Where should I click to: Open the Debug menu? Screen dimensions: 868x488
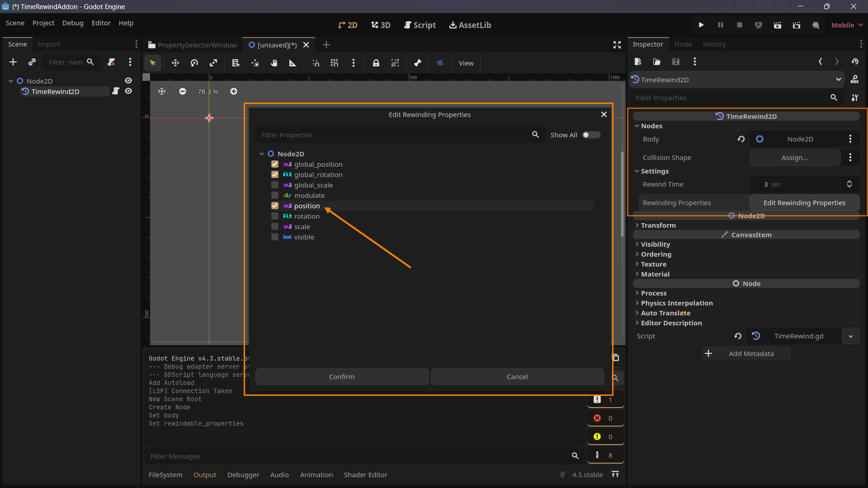(73, 23)
